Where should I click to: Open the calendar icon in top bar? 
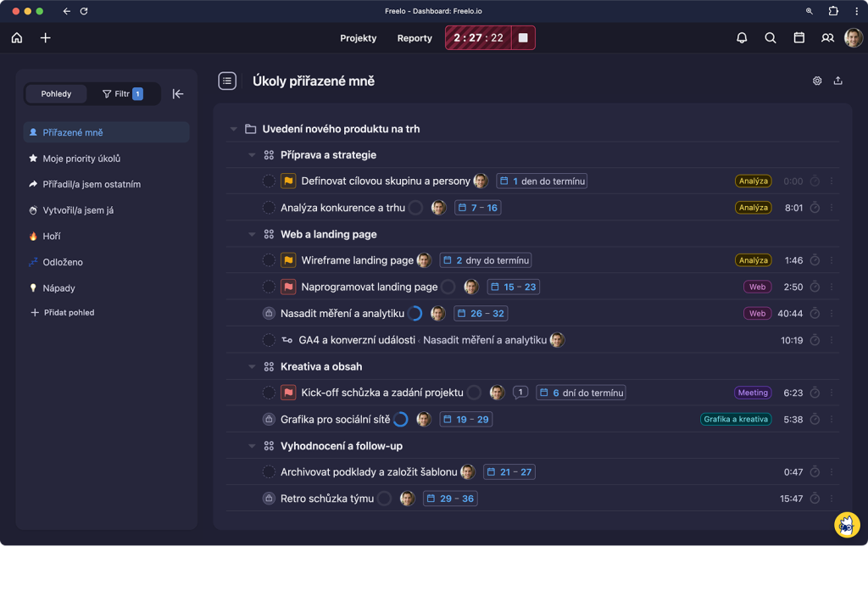pos(798,37)
